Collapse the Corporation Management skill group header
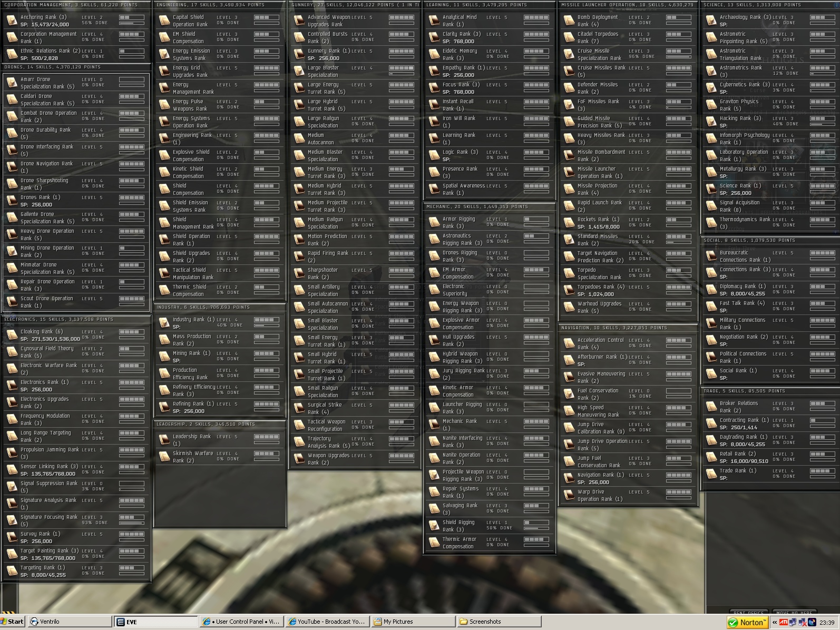Image resolution: width=840 pixels, height=630 pixels. tap(77, 5)
